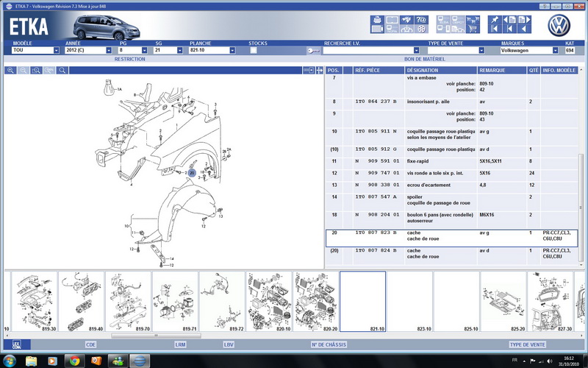Click the RÉF. PIÈCE column header
588x368 pixels.
point(379,70)
